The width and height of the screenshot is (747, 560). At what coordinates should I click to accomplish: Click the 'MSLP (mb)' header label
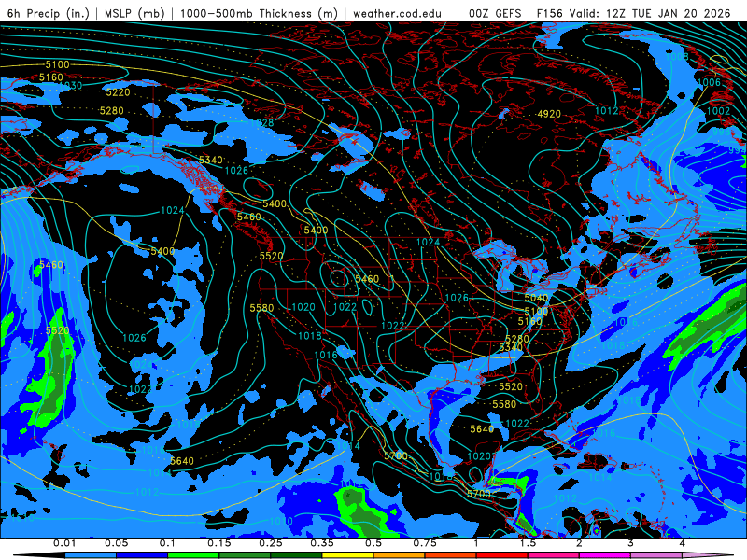pos(134,13)
